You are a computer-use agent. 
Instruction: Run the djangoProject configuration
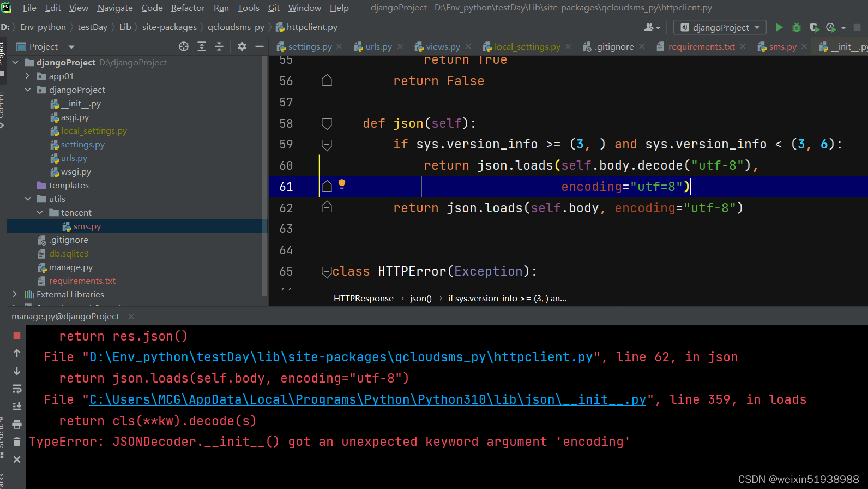(x=779, y=27)
